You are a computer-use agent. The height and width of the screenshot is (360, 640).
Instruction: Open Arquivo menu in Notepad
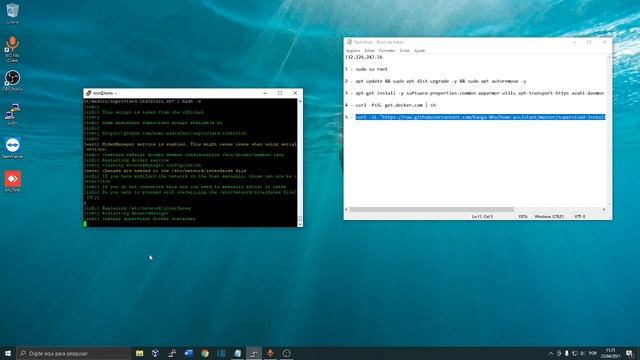click(353, 51)
